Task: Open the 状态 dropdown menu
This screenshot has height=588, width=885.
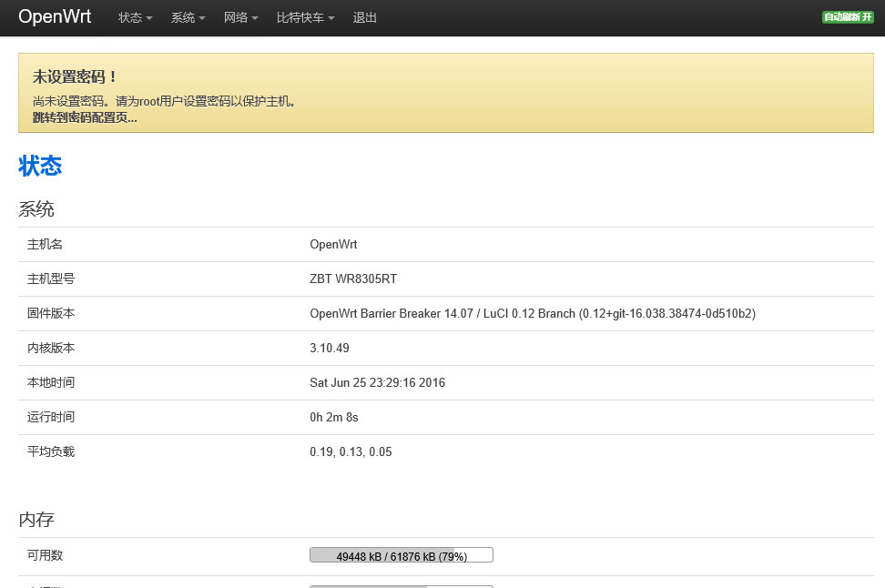Action: coord(135,18)
